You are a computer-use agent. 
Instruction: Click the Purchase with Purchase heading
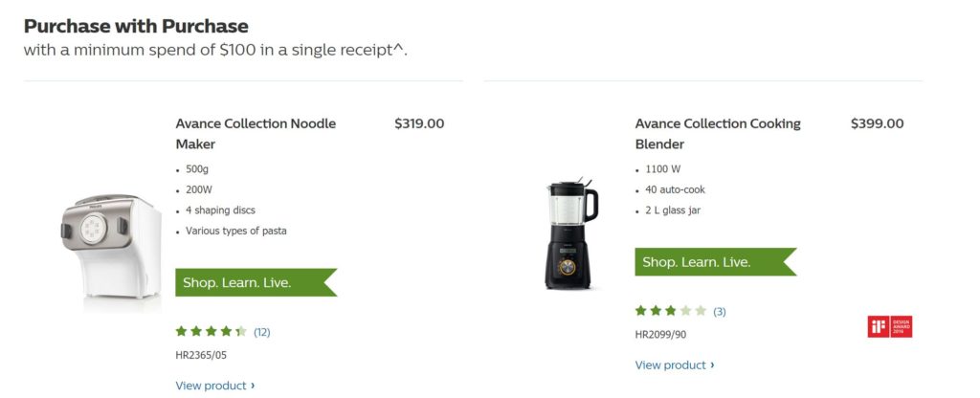136,26
